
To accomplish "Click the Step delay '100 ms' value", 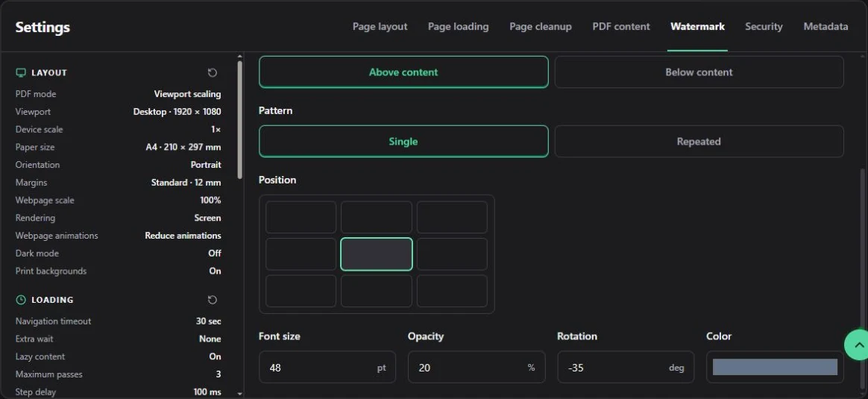I will click(207, 392).
